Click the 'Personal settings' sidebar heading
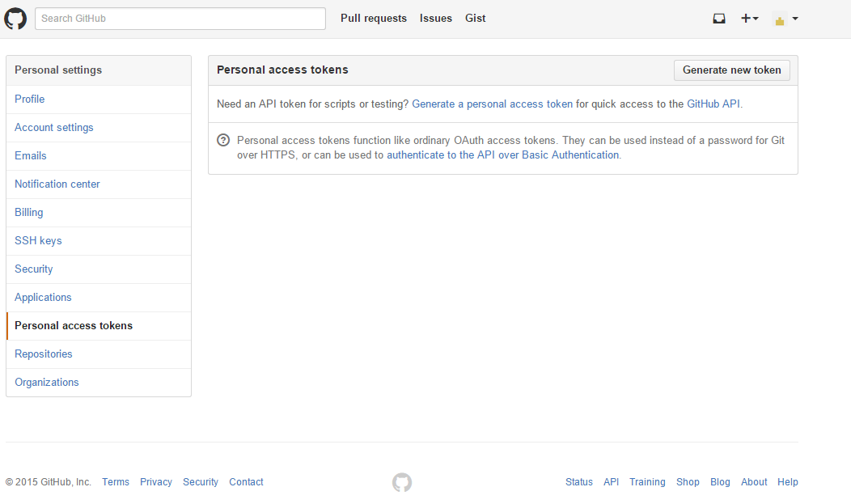This screenshot has width=851, height=504. [x=58, y=70]
